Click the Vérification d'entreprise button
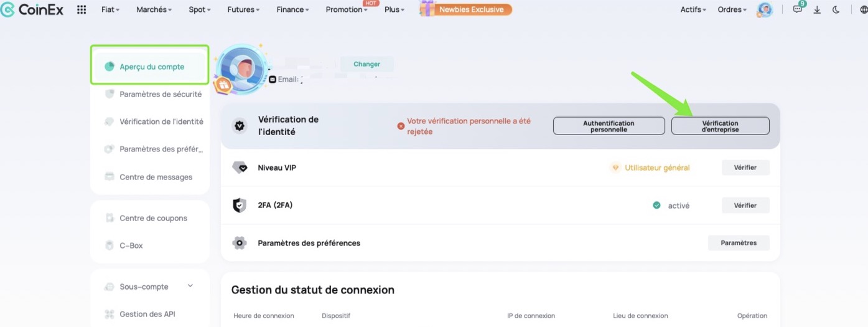The height and width of the screenshot is (327, 868). coord(720,126)
